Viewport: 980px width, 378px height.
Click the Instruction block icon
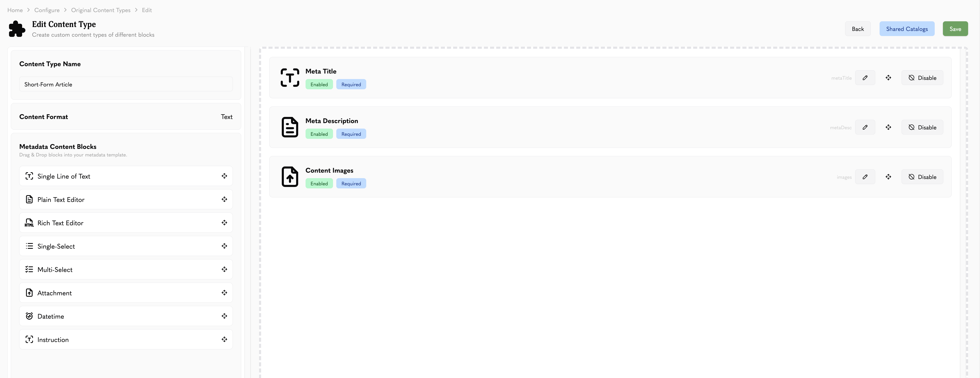(x=29, y=339)
